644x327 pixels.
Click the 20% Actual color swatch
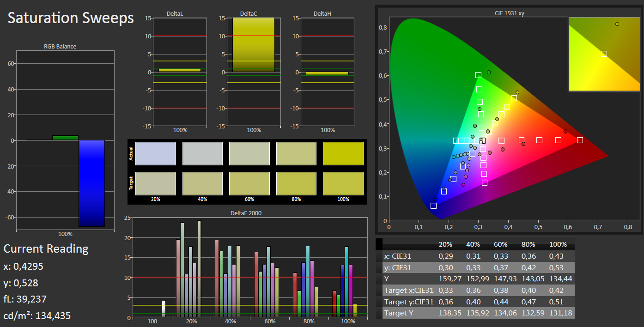click(156, 154)
